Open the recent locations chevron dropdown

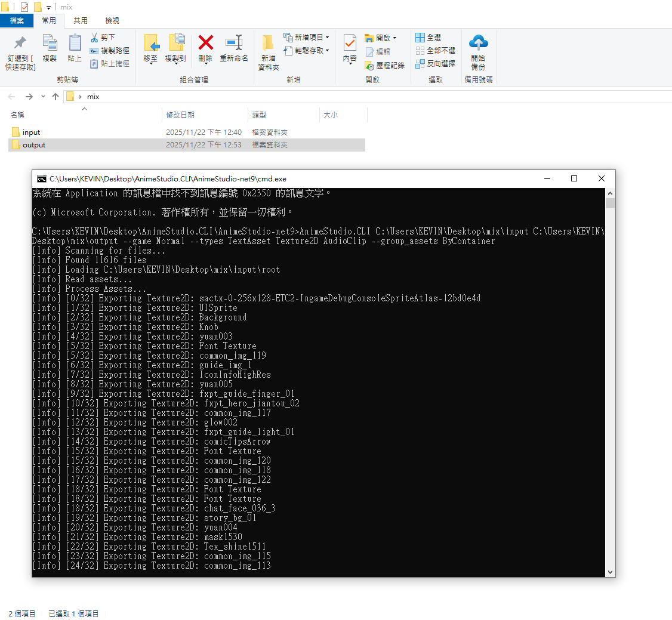click(43, 97)
